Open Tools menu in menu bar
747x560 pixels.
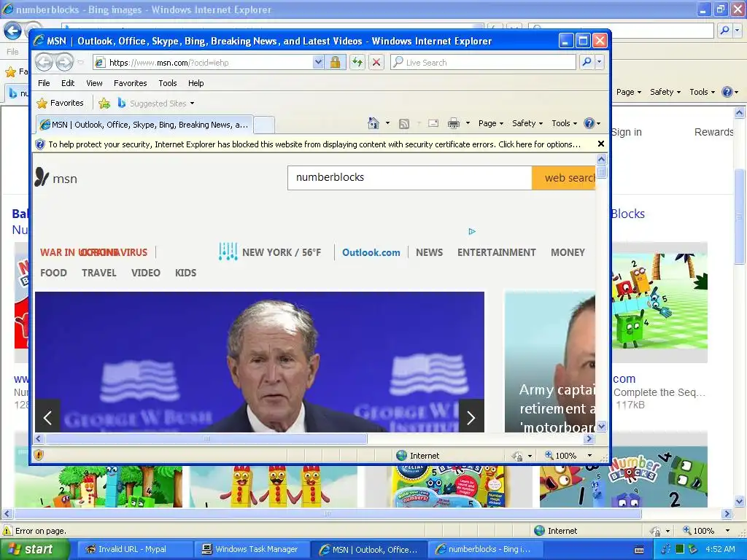click(168, 83)
